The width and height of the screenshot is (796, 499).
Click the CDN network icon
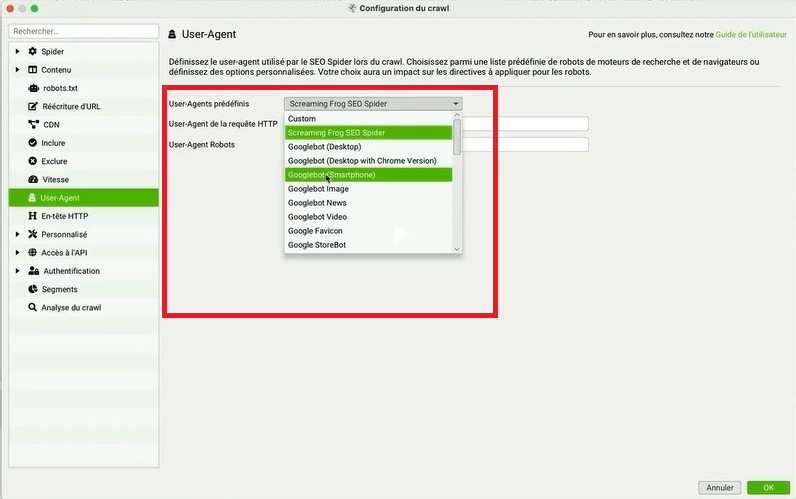[34, 124]
